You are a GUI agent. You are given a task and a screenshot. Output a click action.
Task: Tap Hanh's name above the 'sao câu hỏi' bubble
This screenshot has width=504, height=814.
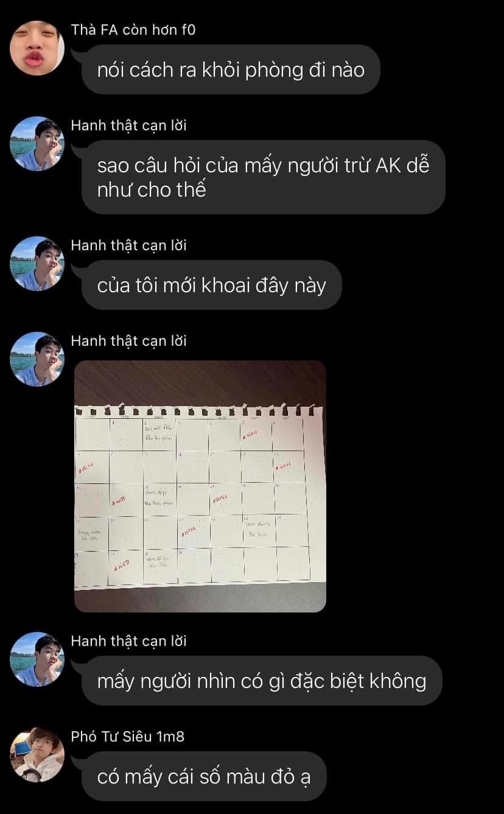[128, 125]
